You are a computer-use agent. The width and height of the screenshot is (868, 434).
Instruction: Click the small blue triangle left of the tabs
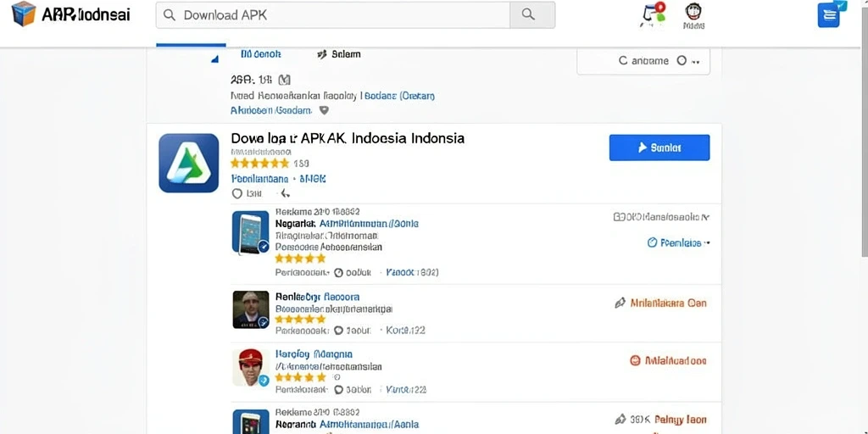coord(214,58)
